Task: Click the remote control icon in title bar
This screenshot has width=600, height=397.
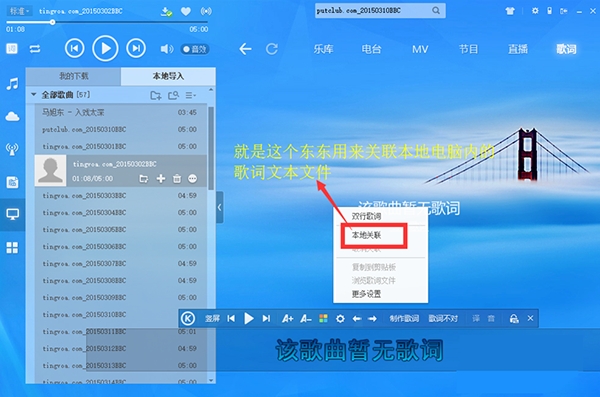Action: click(549, 11)
